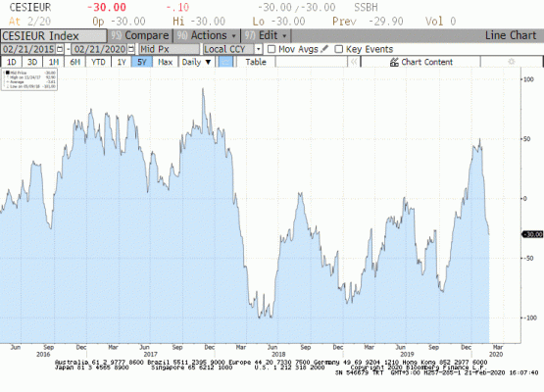Select the YTD range button
The height and width of the screenshot is (392, 544).
pyautogui.click(x=98, y=62)
